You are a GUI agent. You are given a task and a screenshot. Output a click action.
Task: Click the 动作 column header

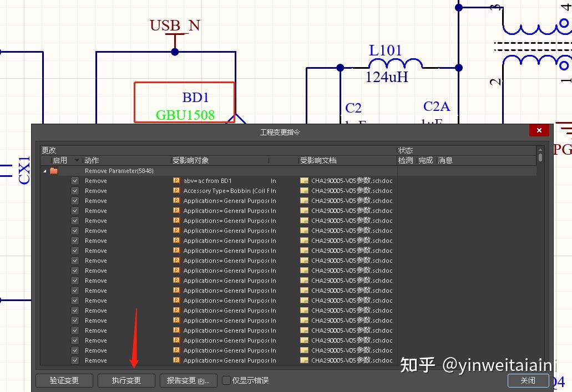coord(92,160)
